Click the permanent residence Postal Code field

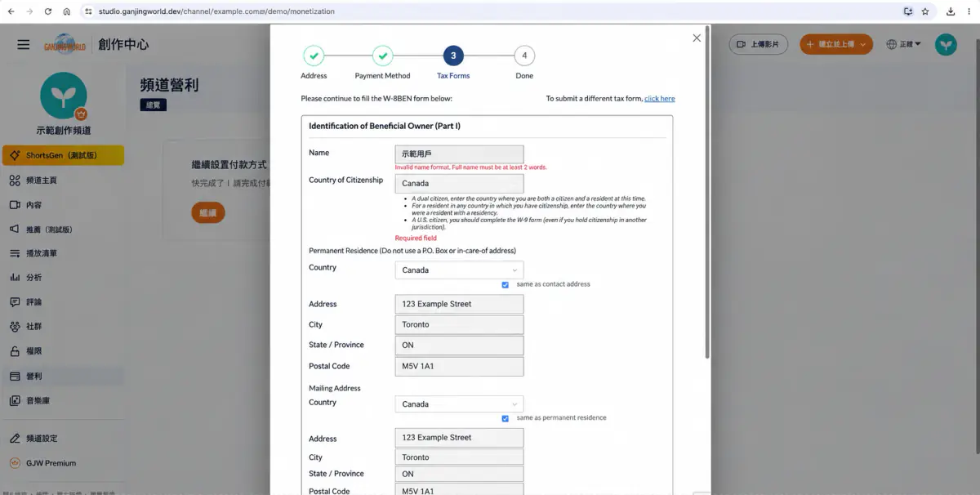pyautogui.click(x=459, y=366)
